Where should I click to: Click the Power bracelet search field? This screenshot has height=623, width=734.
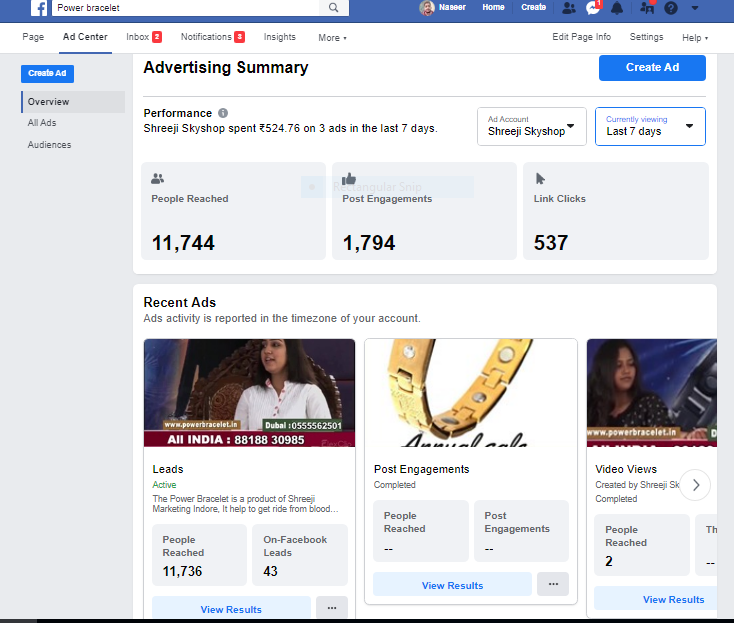(x=185, y=8)
